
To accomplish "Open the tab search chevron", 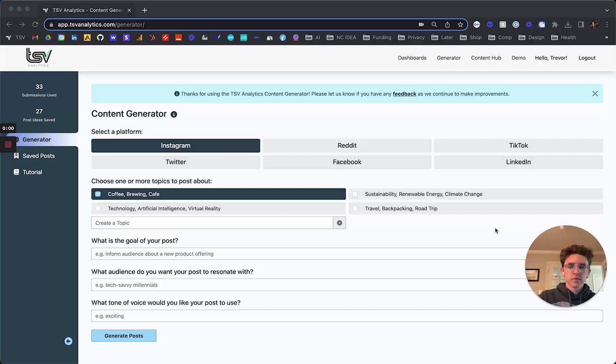I will [x=607, y=10].
